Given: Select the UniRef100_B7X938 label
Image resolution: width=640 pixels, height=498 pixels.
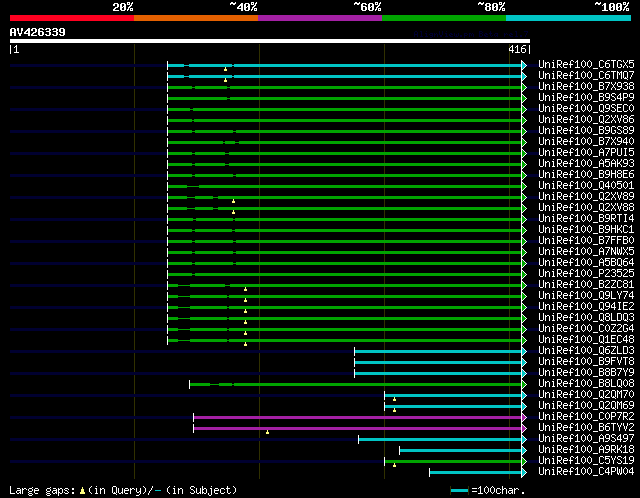Looking at the screenshot, I should (x=586, y=87).
